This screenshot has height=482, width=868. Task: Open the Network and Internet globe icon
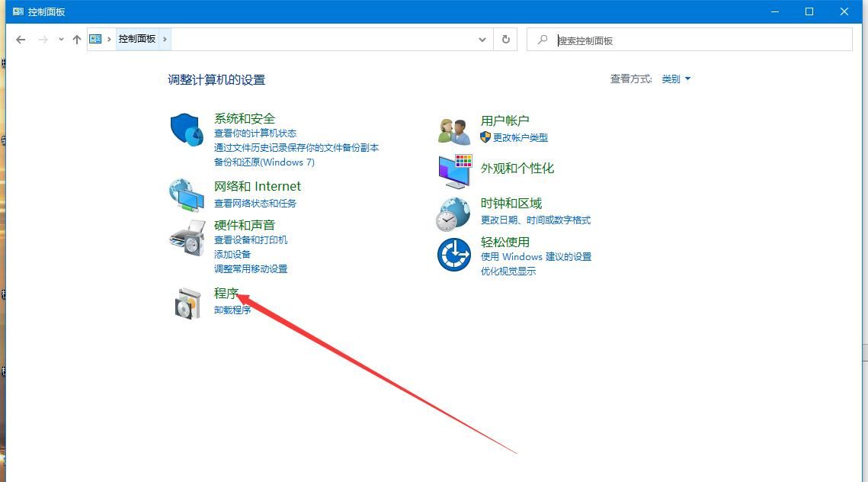click(x=187, y=195)
